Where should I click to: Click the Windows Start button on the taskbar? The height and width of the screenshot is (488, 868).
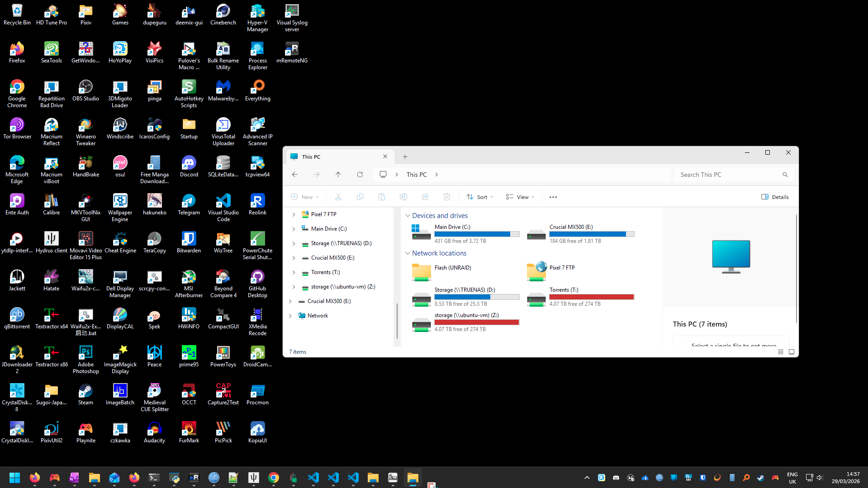(14, 478)
